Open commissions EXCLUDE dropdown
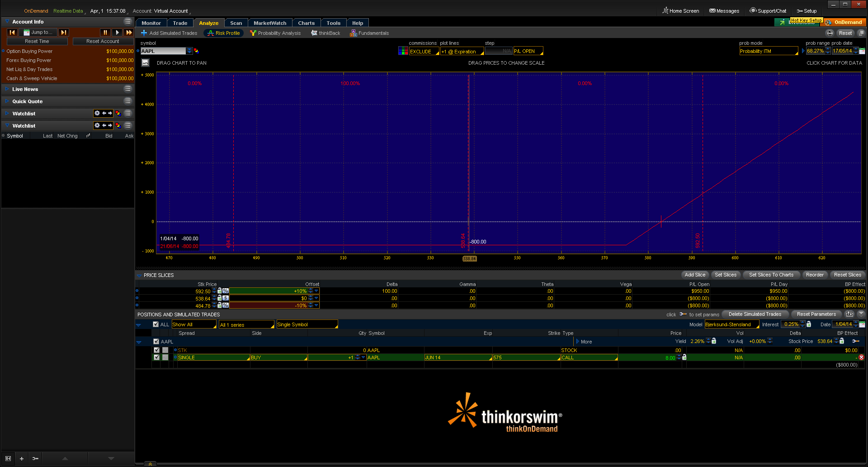This screenshot has height=467, width=868. coord(424,52)
